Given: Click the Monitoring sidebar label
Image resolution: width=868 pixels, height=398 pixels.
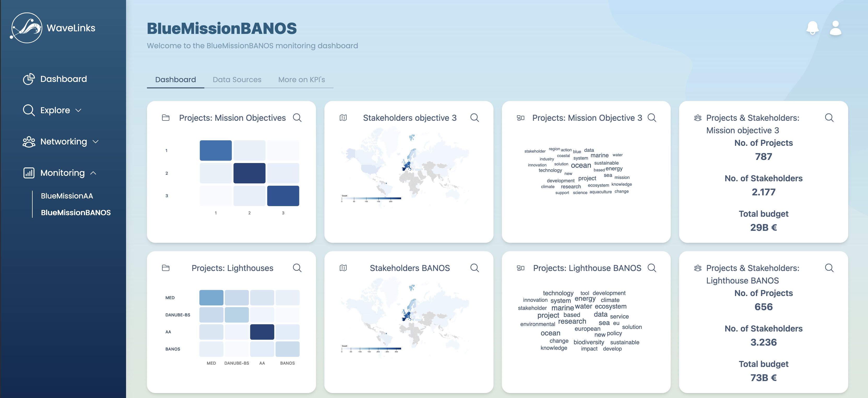Looking at the screenshot, I should point(63,173).
